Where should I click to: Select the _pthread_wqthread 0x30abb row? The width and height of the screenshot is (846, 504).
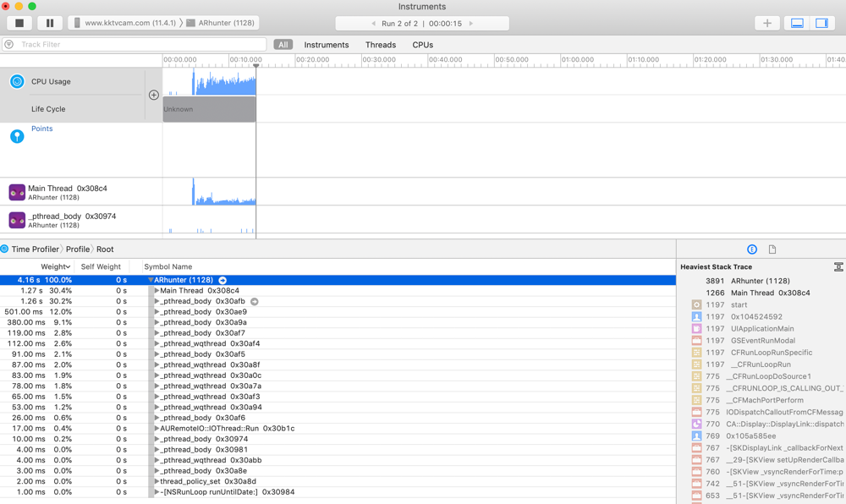(x=338, y=460)
